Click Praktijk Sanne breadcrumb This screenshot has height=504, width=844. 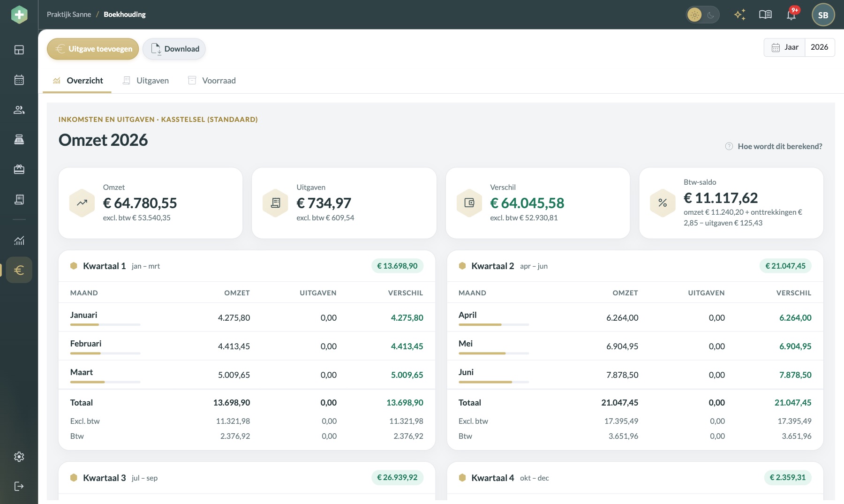pos(69,15)
